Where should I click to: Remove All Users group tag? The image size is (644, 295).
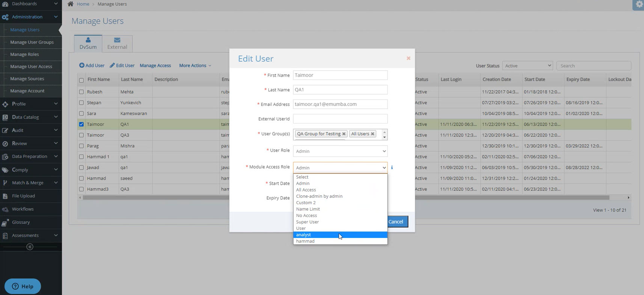click(x=373, y=134)
